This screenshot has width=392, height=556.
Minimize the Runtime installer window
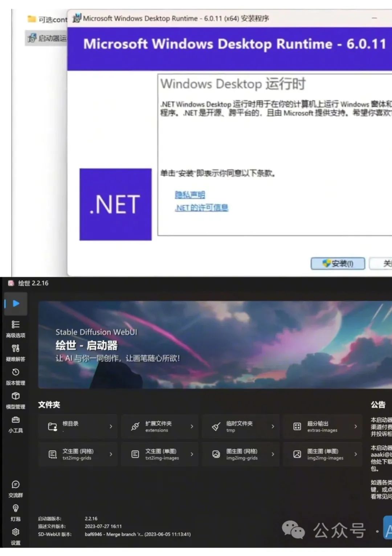point(375,18)
